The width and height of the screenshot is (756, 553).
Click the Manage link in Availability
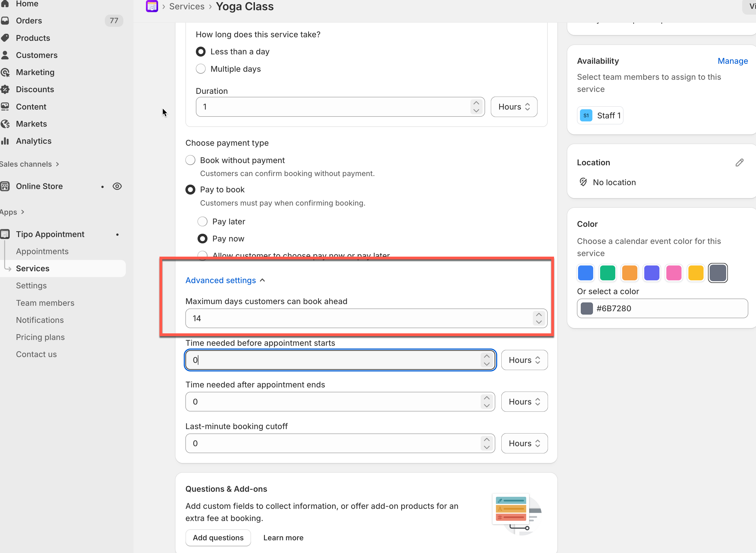click(x=733, y=61)
